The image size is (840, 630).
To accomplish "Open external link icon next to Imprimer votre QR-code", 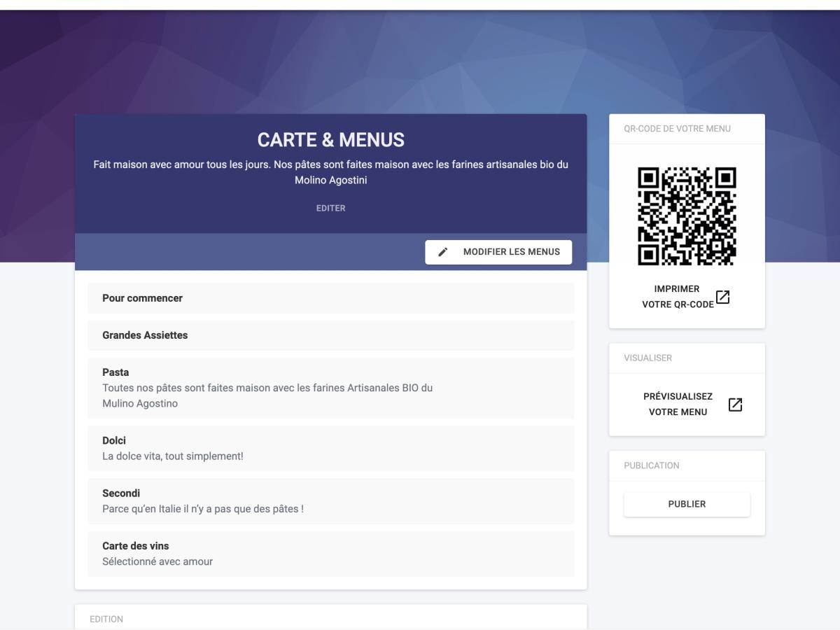I will [x=722, y=297].
